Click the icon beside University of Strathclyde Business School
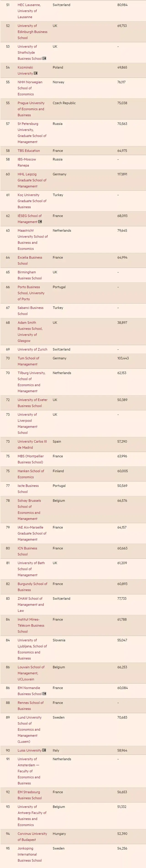This screenshot has height=868, width=146. [44, 59]
